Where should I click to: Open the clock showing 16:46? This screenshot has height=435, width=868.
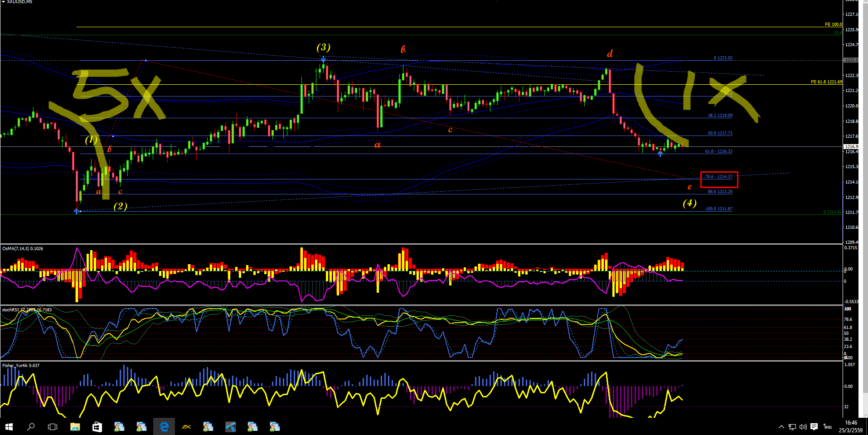[x=851, y=423]
